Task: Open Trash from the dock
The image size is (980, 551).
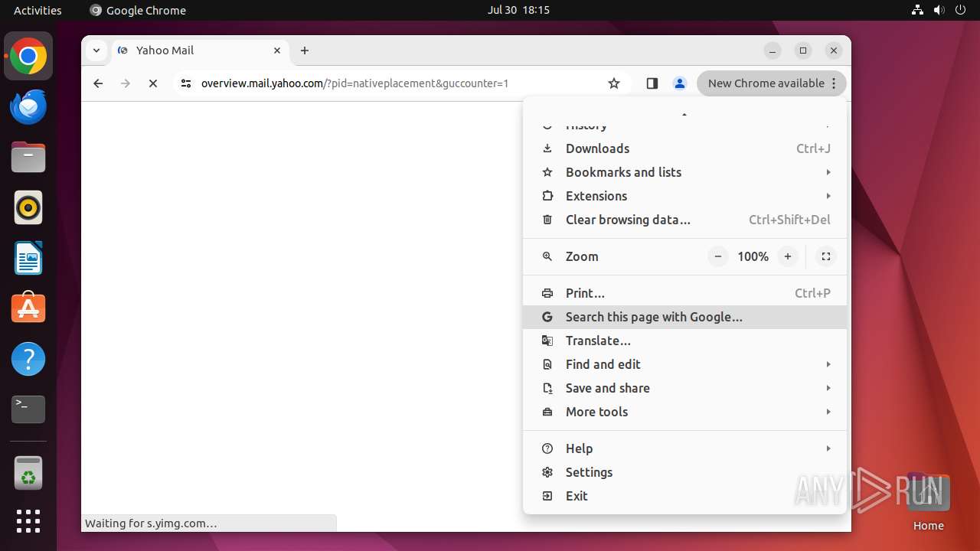Action: click(28, 473)
